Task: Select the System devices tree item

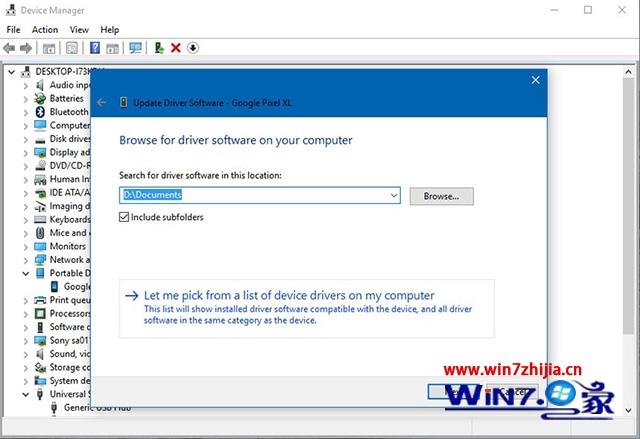Action: coord(69,381)
